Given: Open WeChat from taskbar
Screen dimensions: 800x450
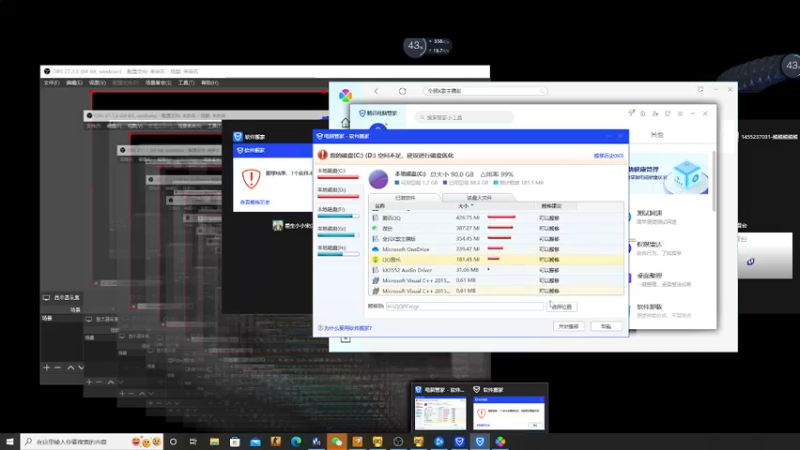Looking at the screenshot, I should coord(337,441).
